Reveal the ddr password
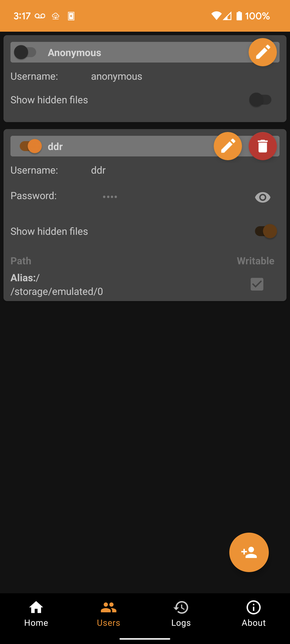 pos(263,197)
